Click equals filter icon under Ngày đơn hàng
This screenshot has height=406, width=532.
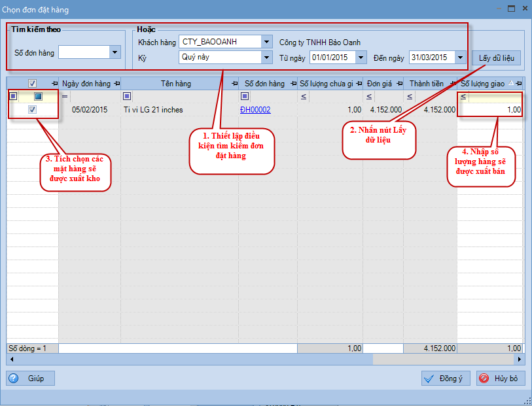coord(65,97)
